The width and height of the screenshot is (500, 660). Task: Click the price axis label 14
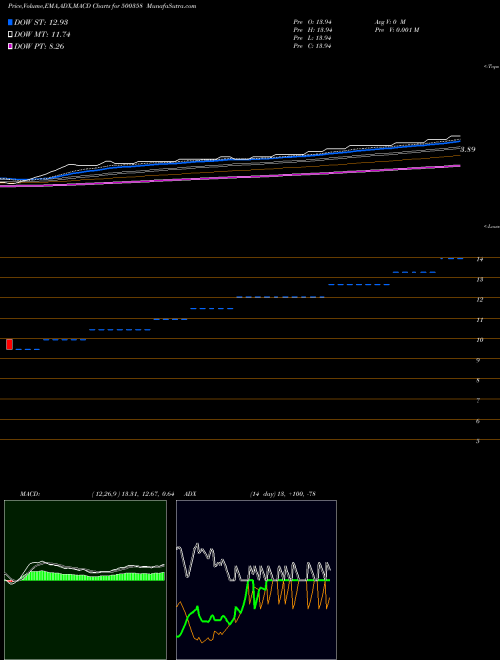479,259
